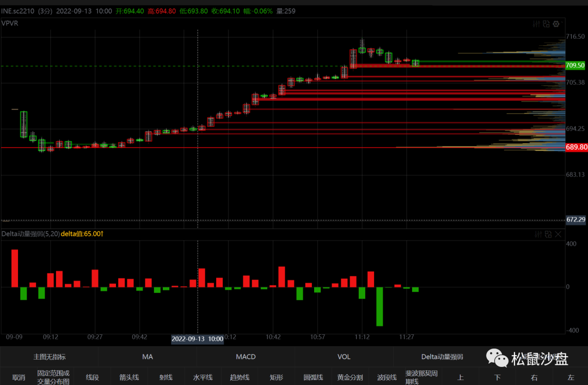
Task: Open VPVR indicator parameter sliders icon
Action: click(x=536, y=24)
